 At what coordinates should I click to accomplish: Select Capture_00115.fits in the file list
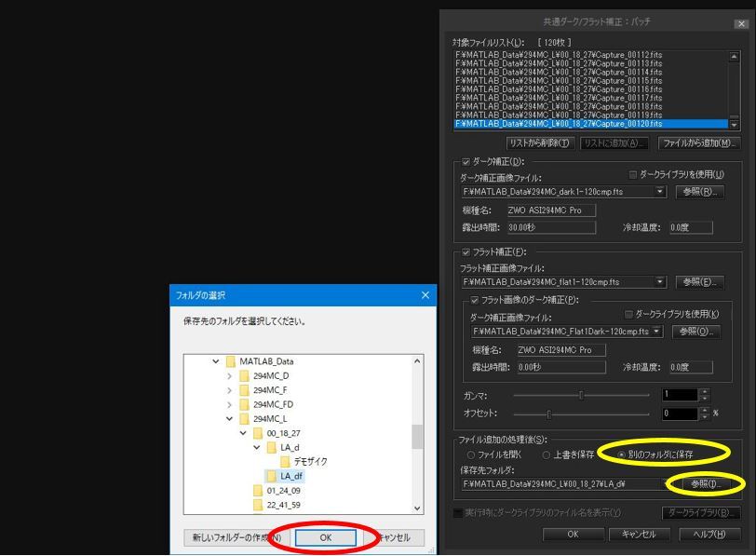coord(590,80)
